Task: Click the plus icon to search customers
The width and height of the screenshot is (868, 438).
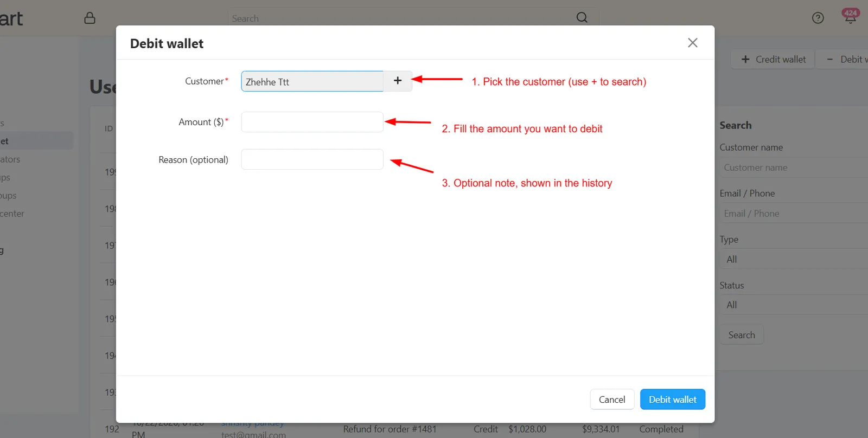Action: tap(398, 81)
